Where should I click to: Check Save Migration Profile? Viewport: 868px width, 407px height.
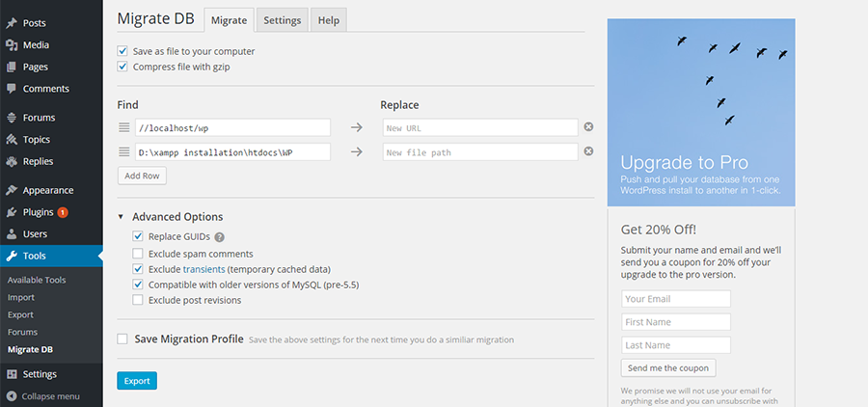(122, 339)
